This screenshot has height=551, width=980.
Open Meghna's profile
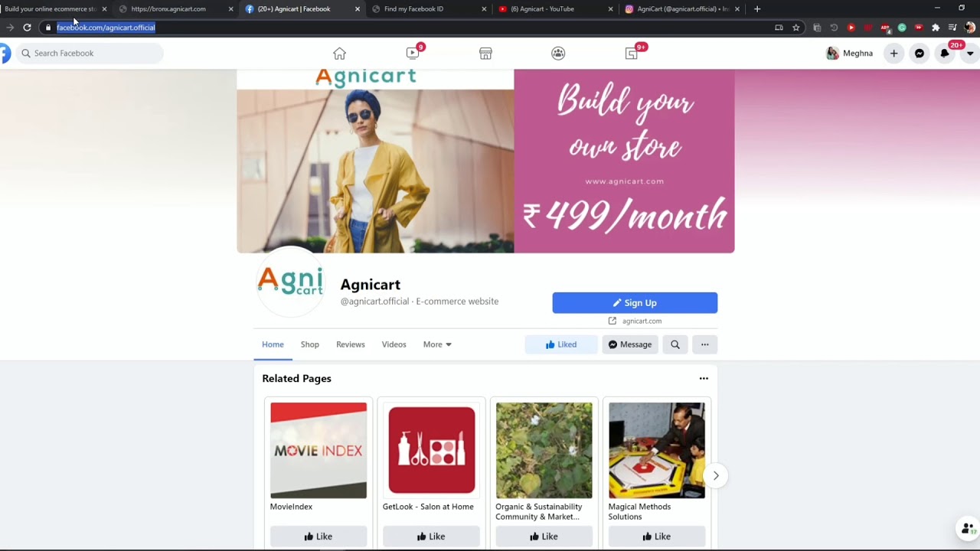[850, 54]
